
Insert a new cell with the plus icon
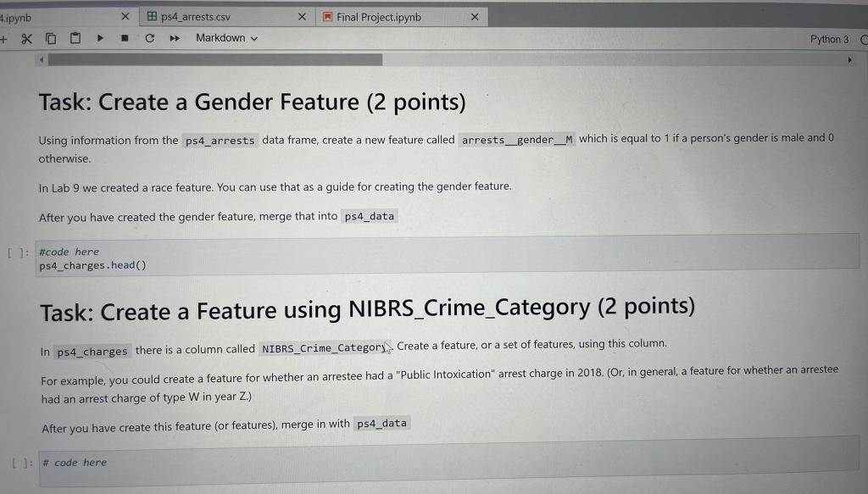(4, 37)
